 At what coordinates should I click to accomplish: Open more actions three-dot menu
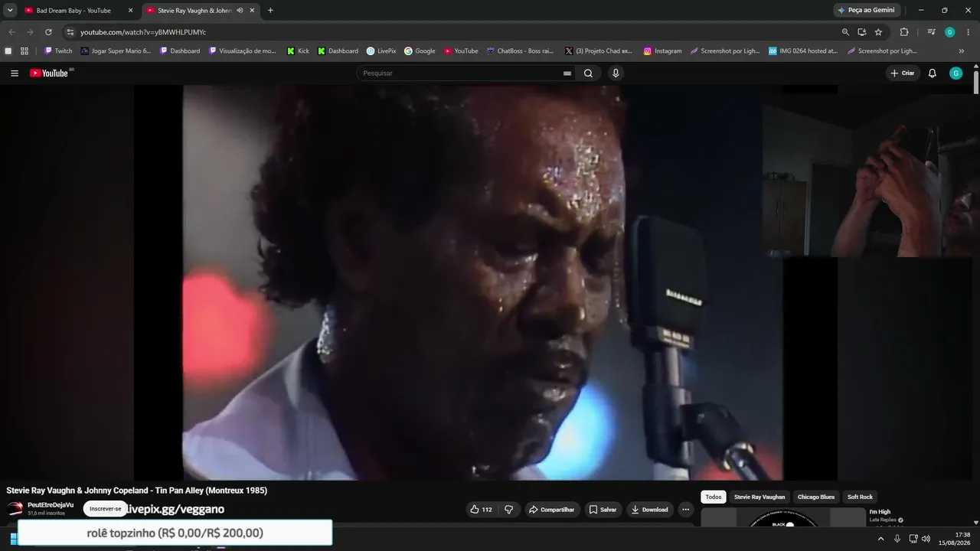[686, 510]
